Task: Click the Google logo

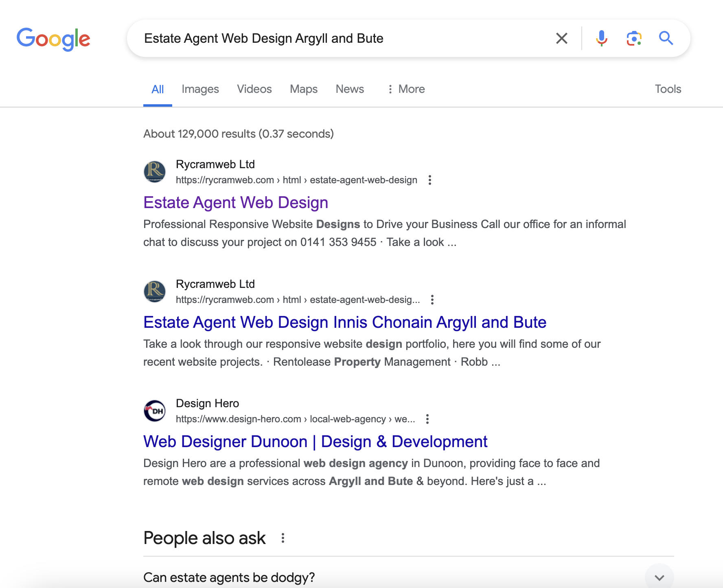Action: pos(53,39)
